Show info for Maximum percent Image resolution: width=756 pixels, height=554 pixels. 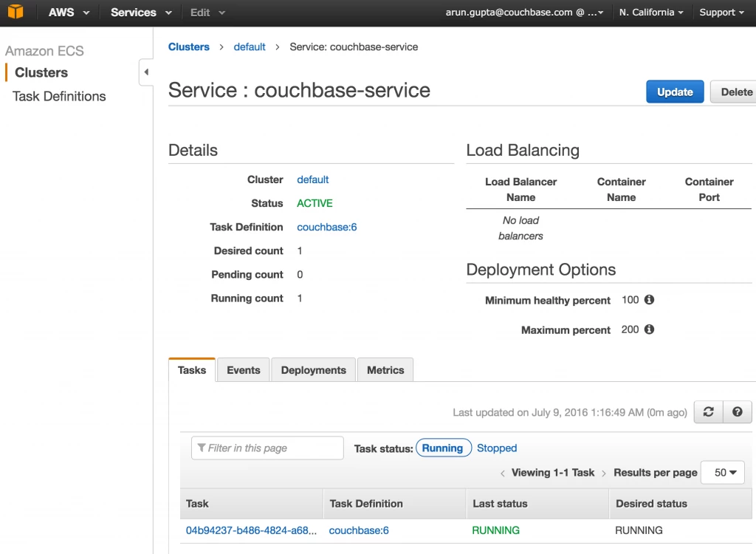coord(650,329)
